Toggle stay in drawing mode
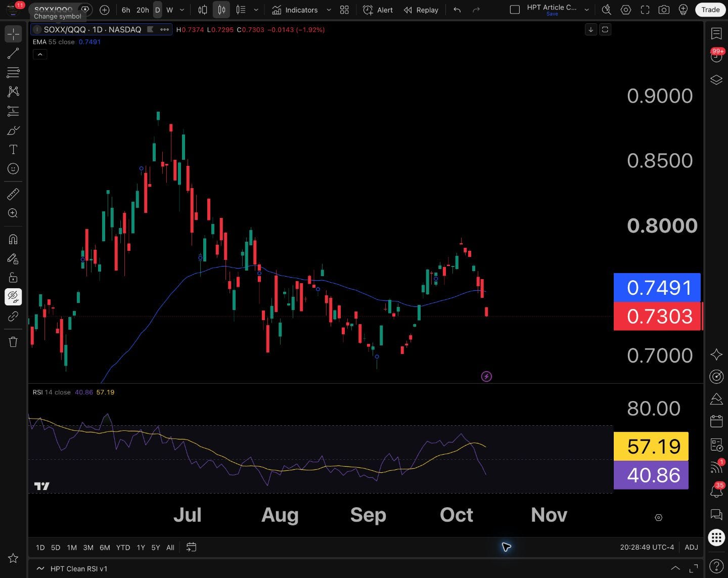 13,258
